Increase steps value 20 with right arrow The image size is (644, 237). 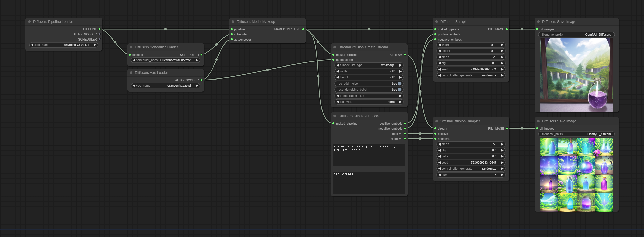pyautogui.click(x=502, y=57)
